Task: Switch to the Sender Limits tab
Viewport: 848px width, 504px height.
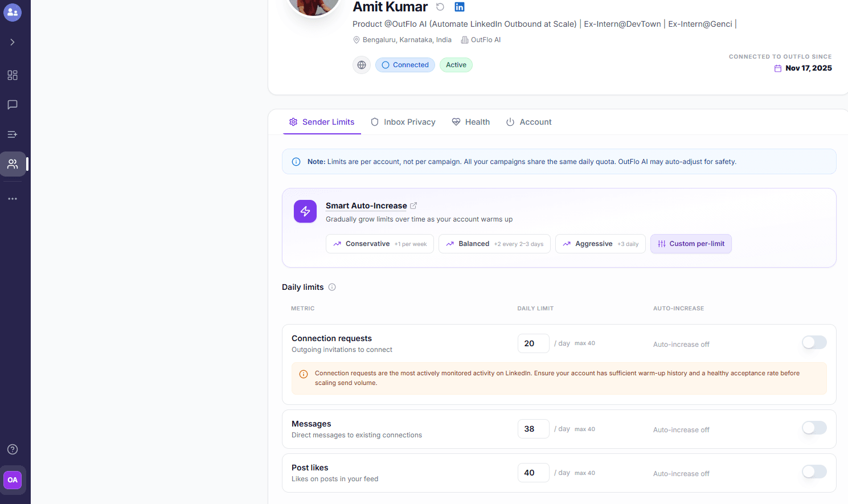Action: coord(322,122)
